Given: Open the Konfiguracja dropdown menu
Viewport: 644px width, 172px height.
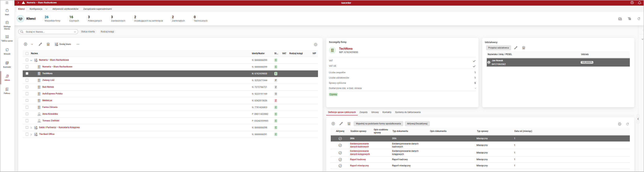Looking at the screenshot, I should pos(38,9).
